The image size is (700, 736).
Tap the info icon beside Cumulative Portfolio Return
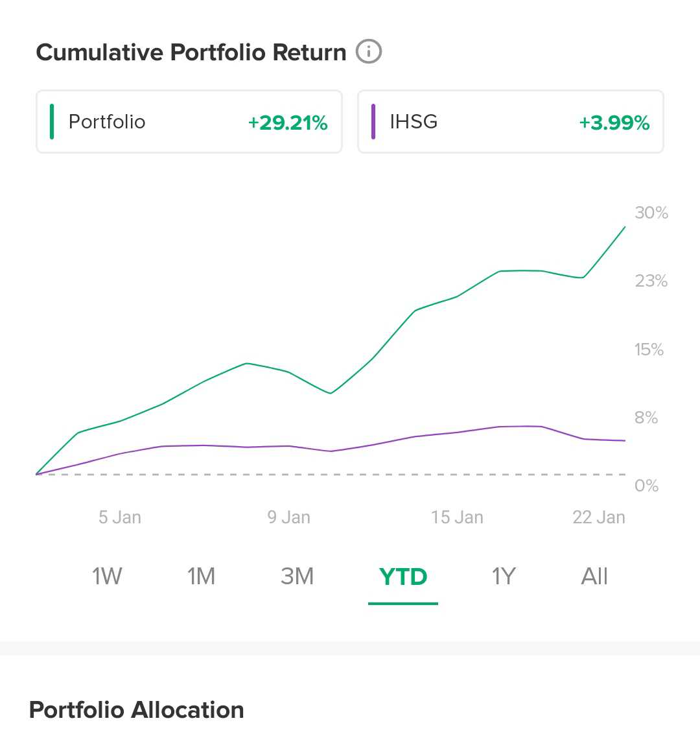pos(369,52)
